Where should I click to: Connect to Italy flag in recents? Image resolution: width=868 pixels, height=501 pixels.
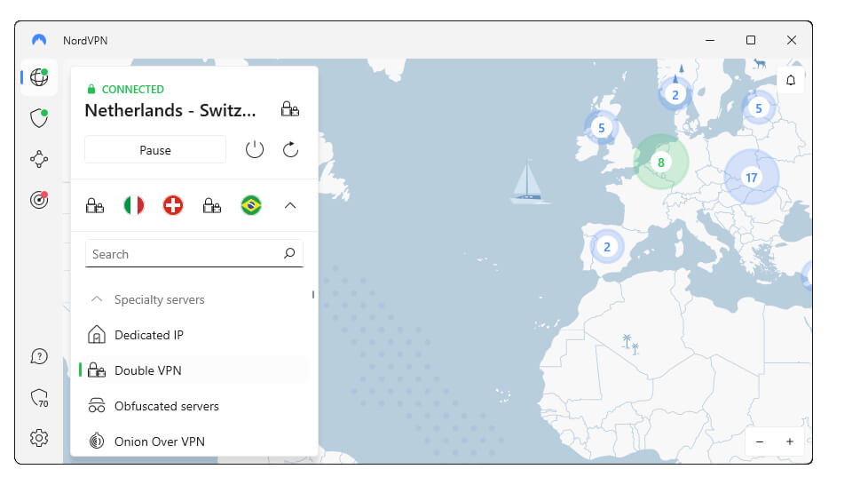coord(134,205)
